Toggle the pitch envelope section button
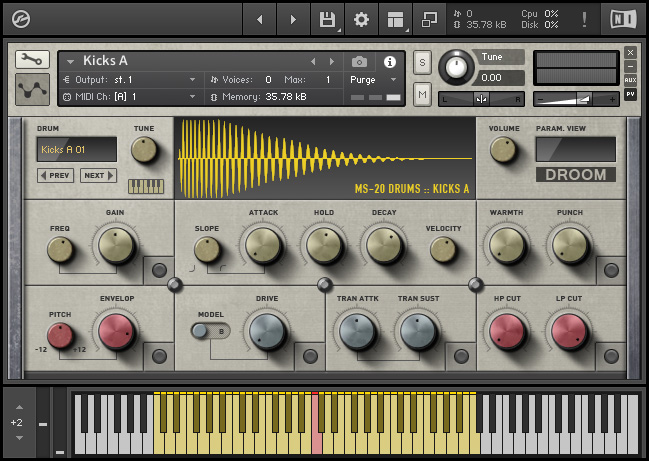 click(x=159, y=356)
